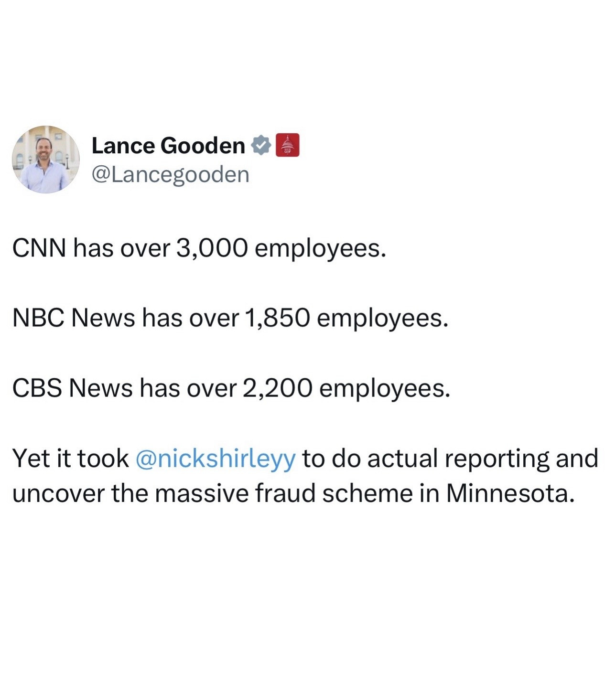Click the number 3,000 in the tweet
Viewport: 616px width, 694px height.
click(x=212, y=248)
